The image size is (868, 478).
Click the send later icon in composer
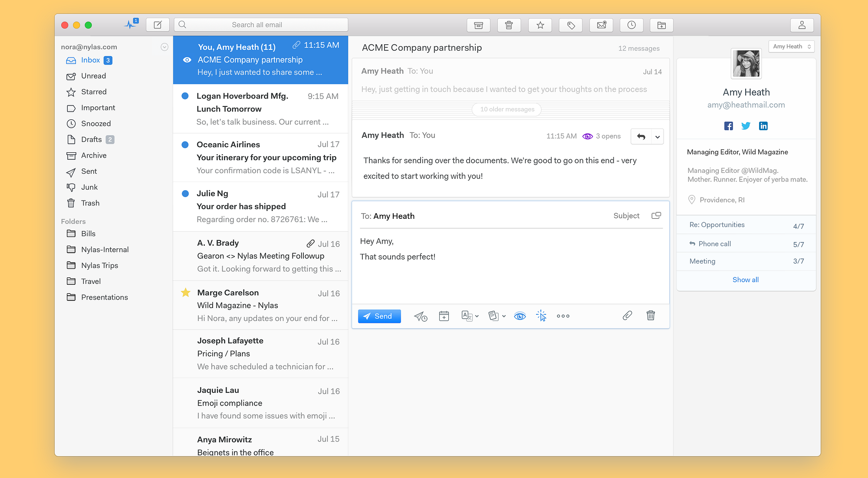(420, 316)
